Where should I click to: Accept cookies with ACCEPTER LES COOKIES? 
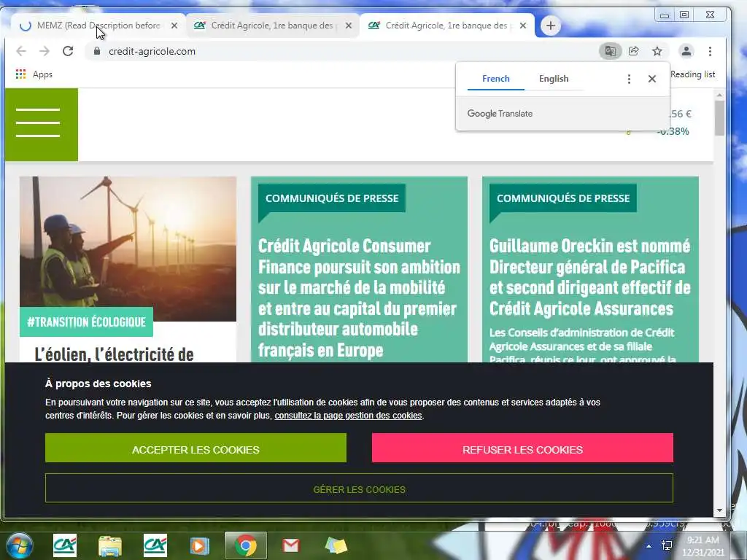[x=196, y=448]
